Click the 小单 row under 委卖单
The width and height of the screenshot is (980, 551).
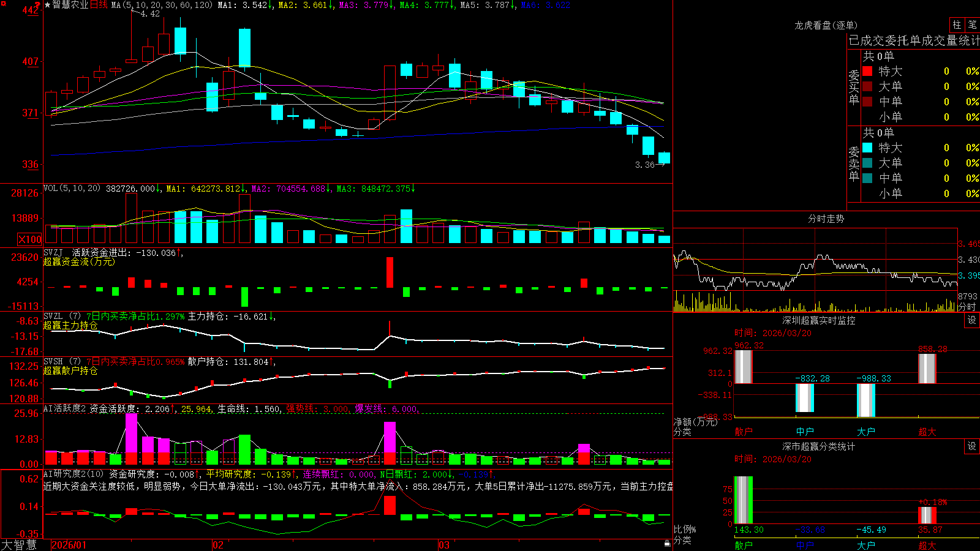point(921,193)
